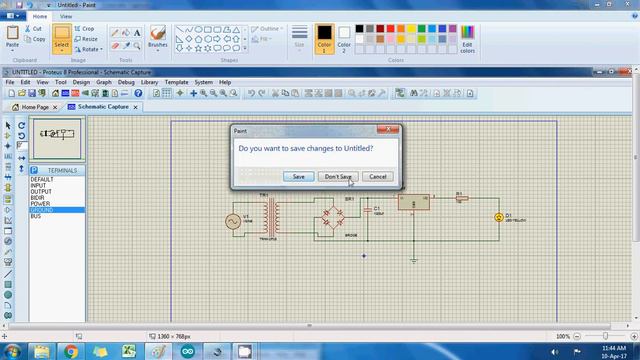
Task: Open the Resize command
Action: 86,39
